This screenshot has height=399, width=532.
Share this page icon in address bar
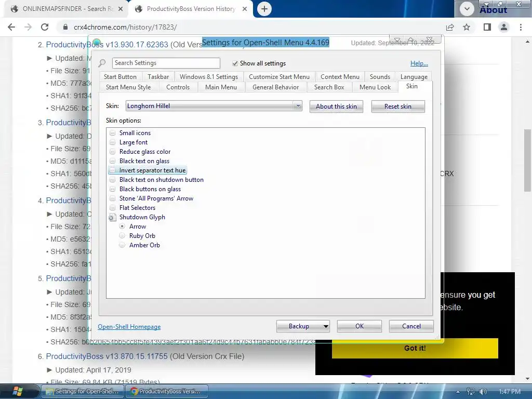tap(450, 27)
